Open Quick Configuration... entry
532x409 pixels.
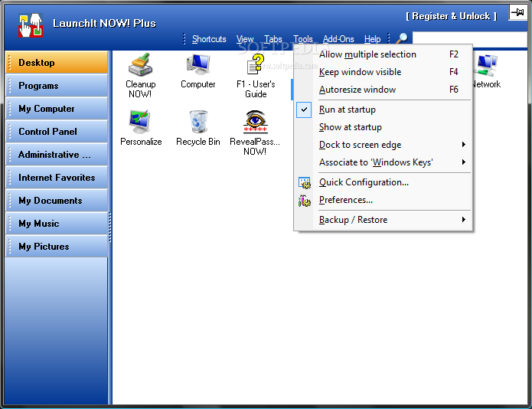click(x=383, y=182)
